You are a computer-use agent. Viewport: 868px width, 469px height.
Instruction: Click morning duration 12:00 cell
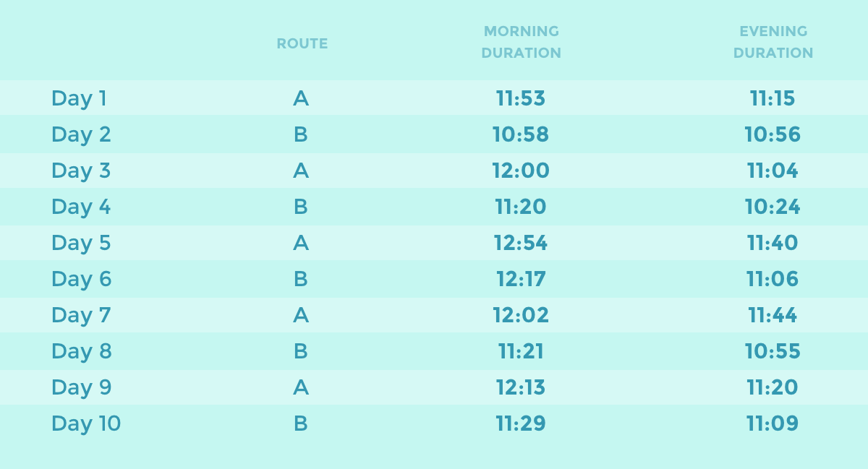521,171
